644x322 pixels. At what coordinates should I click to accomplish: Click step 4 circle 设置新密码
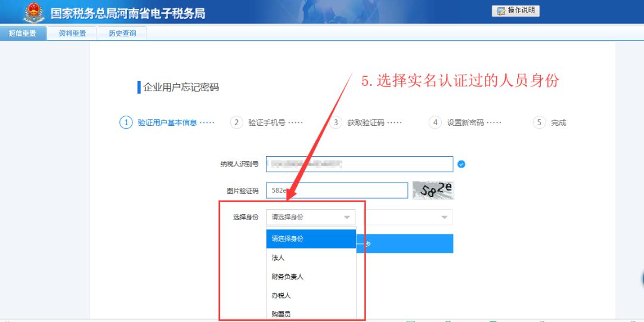point(435,122)
